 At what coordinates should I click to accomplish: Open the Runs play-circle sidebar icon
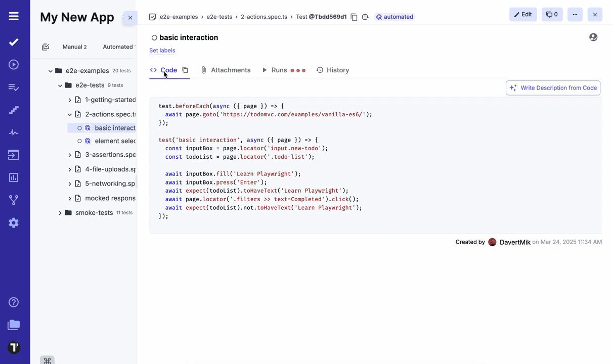click(x=14, y=65)
